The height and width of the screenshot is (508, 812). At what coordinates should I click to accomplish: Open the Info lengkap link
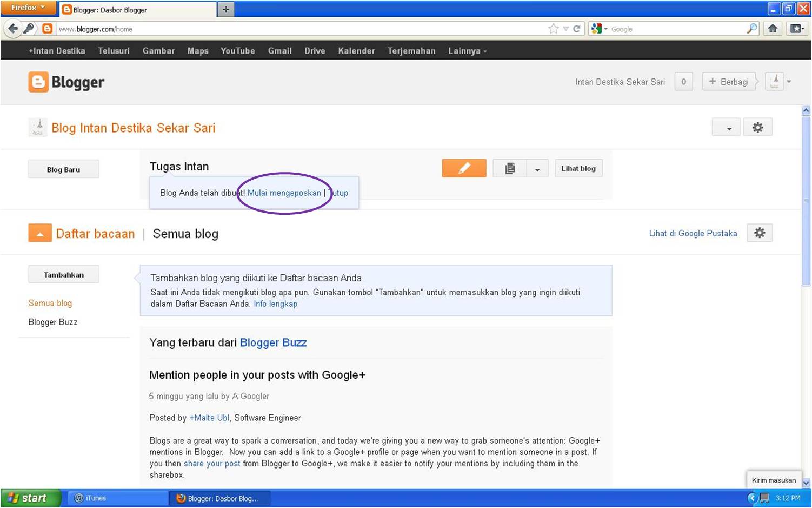coord(276,304)
